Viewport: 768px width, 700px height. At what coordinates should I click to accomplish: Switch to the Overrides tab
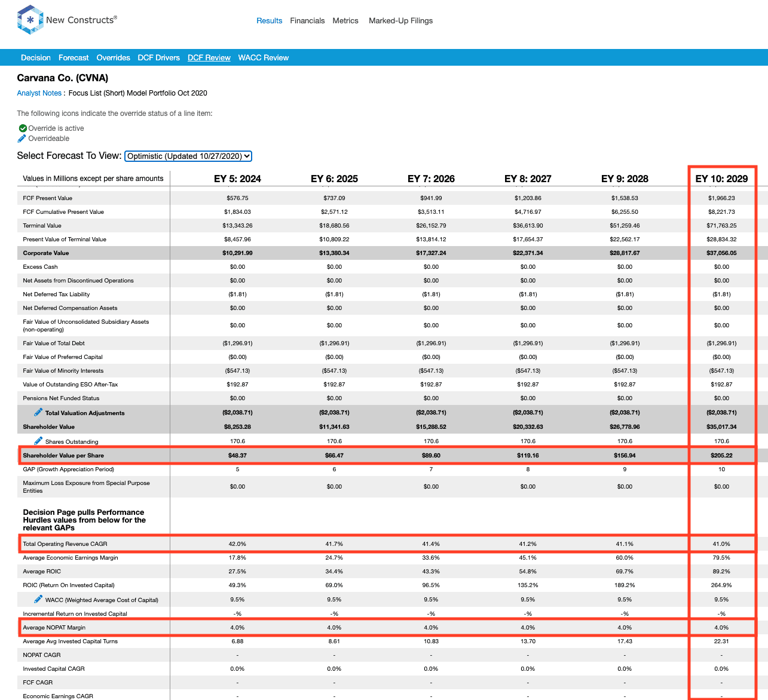click(x=113, y=57)
